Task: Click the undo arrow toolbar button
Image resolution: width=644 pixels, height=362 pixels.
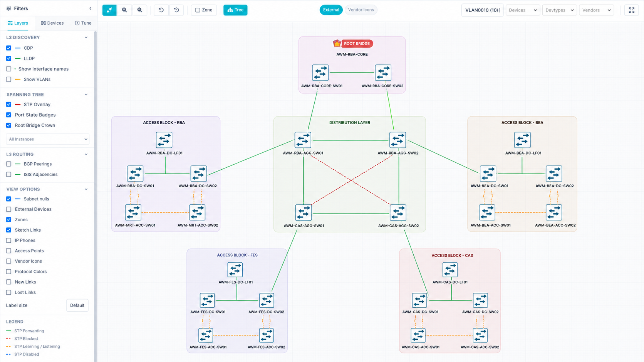Action: pyautogui.click(x=161, y=10)
